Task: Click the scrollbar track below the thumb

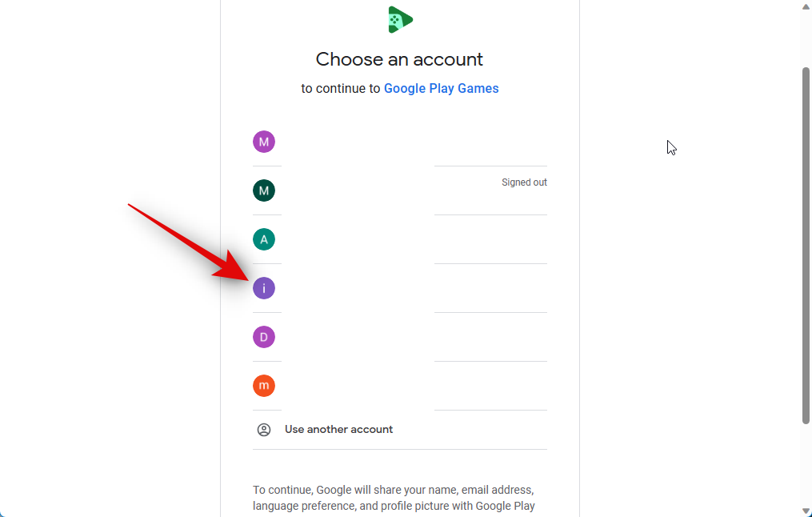Action: click(x=806, y=464)
